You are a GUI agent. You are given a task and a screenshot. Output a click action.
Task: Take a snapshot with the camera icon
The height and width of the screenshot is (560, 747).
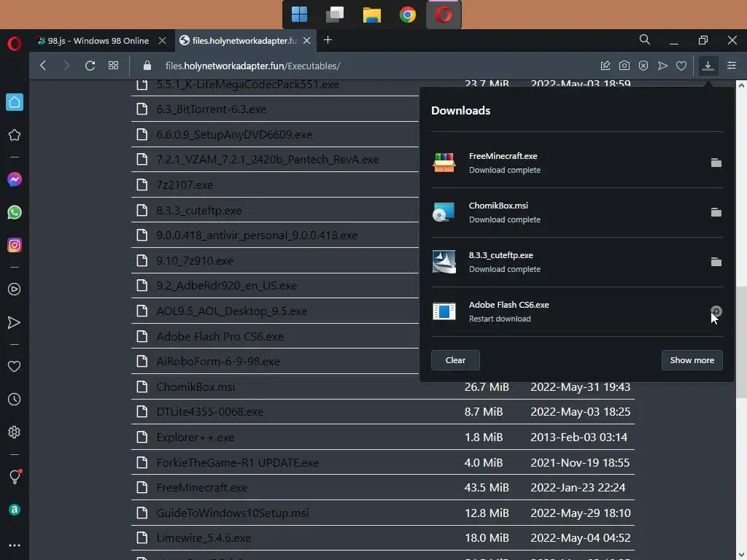pos(624,66)
